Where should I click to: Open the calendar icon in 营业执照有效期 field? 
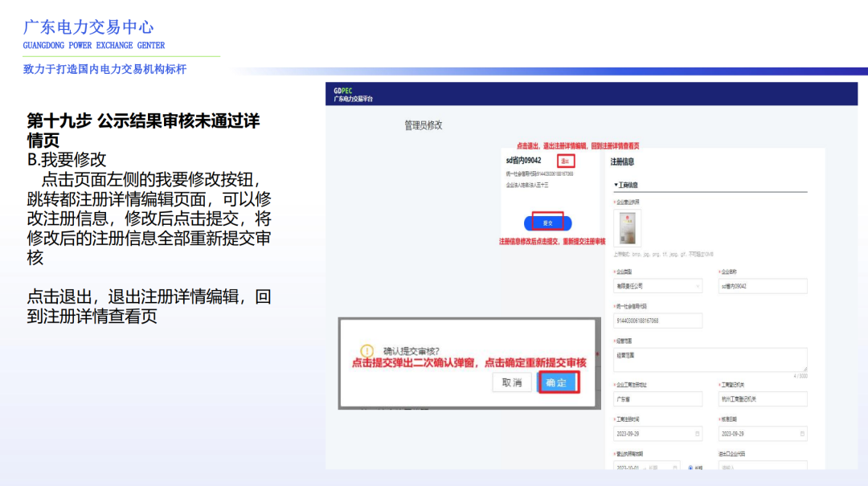pyautogui.click(x=675, y=467)
